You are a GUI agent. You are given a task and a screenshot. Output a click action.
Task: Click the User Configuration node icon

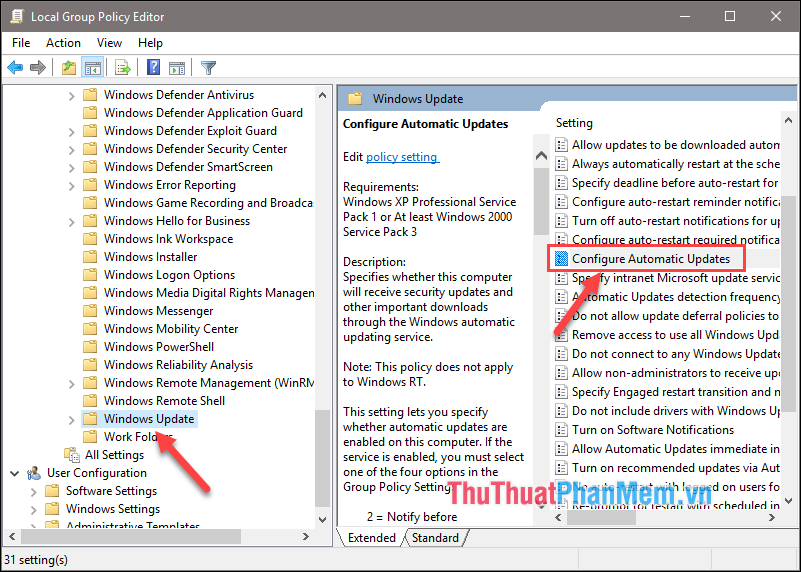point(34,473)
